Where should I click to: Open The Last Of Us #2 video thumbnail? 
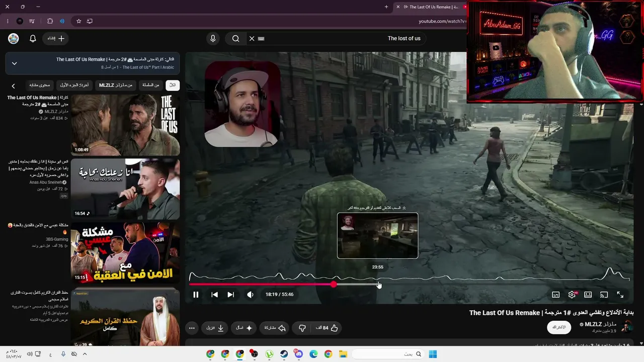coord(125,125)
